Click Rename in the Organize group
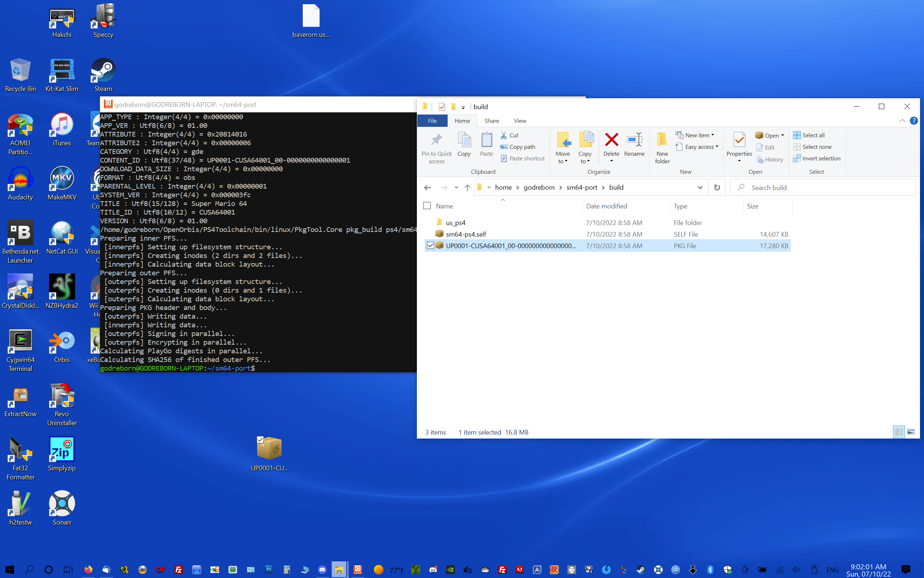This screenshot has width=924, height=578. (634, 144)
